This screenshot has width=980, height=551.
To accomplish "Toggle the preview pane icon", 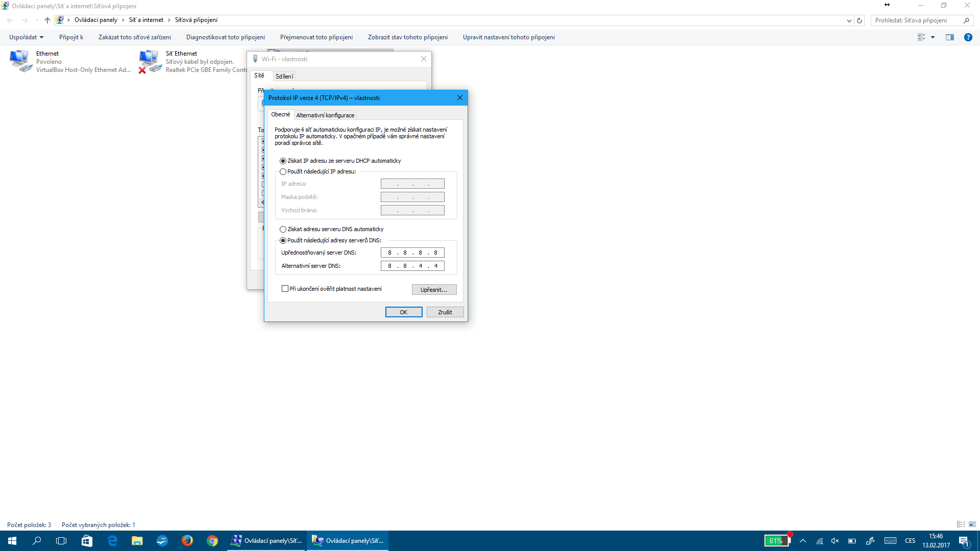I will tap(949, 37).
